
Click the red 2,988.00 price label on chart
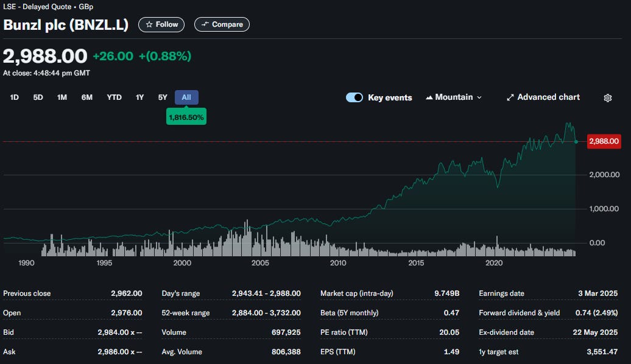604,141
